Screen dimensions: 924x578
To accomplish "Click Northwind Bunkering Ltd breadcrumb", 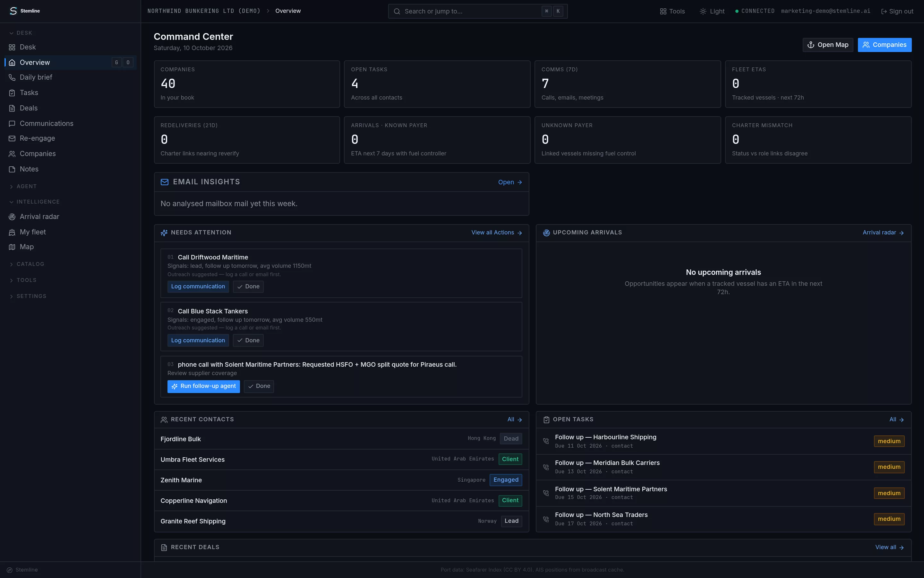I will [204, 11].
